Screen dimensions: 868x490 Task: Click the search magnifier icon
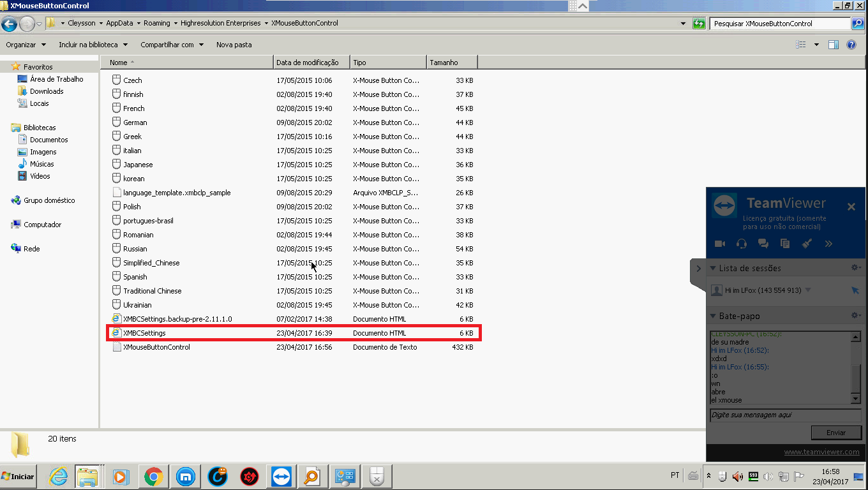click(858, 24)
